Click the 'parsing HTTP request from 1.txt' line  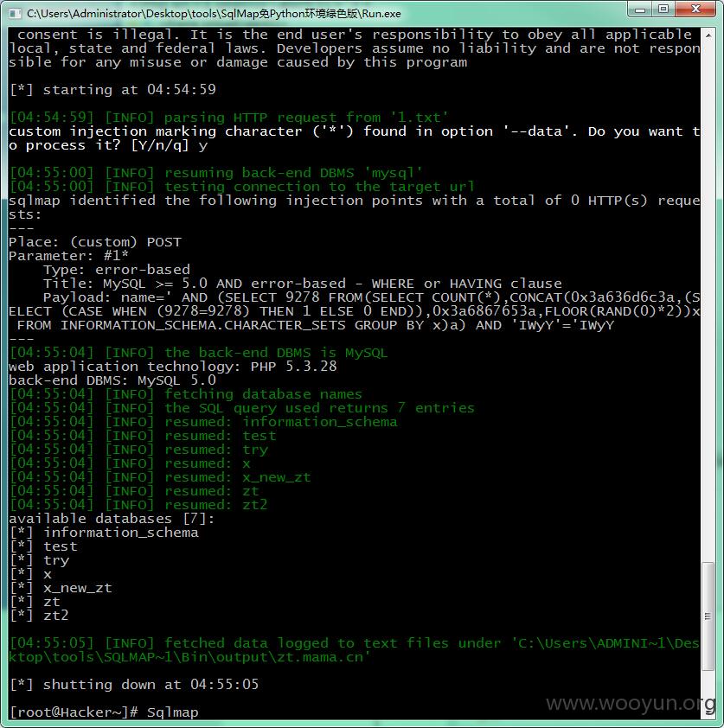point(229,118)
